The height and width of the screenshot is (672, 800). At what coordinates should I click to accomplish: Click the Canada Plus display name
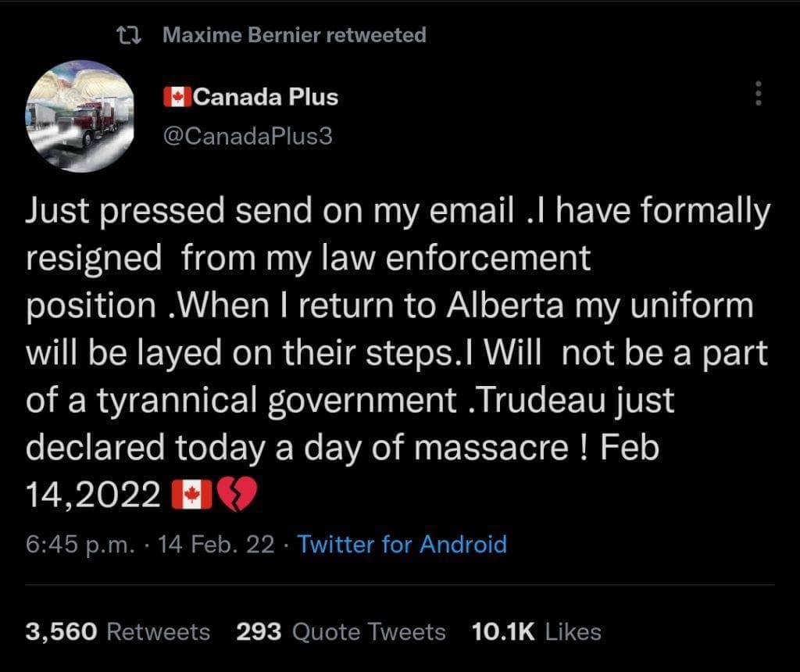[x=265, y=97]
